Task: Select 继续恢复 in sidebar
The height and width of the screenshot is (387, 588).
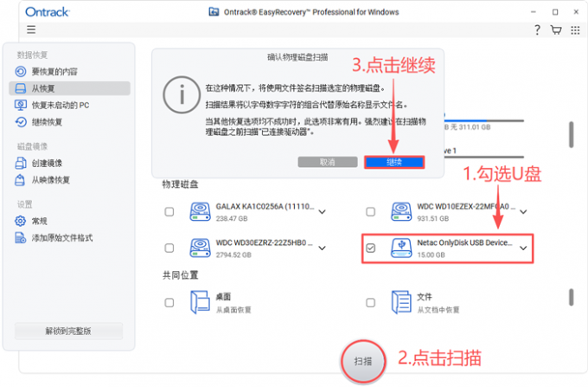Action: point(69,122)
